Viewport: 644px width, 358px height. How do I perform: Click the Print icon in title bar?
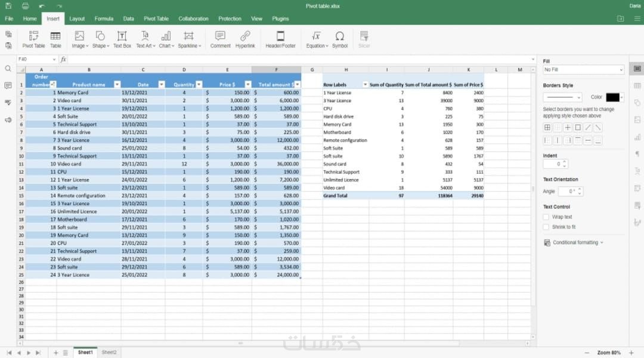(x=26, y=6)
